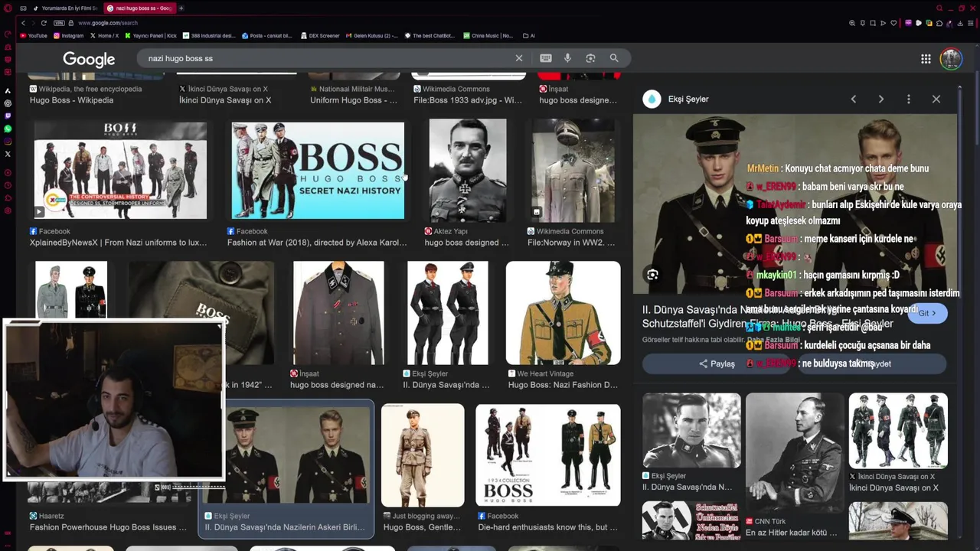Reload the page in browser toolbar
Image resolution: width=980 pixels, height=551 pixels.
tap(44, 23)
